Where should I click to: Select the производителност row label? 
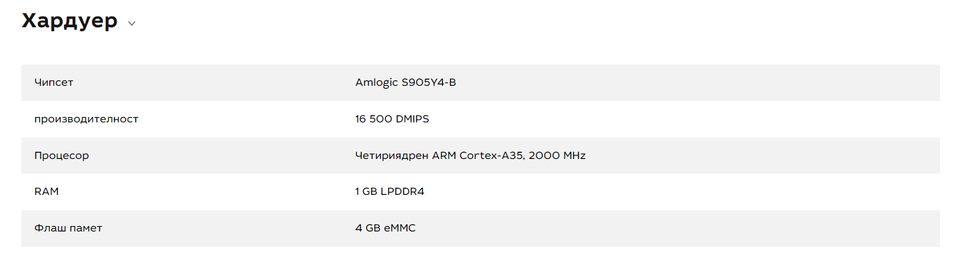pyautogui.click(x=87, y=119)
